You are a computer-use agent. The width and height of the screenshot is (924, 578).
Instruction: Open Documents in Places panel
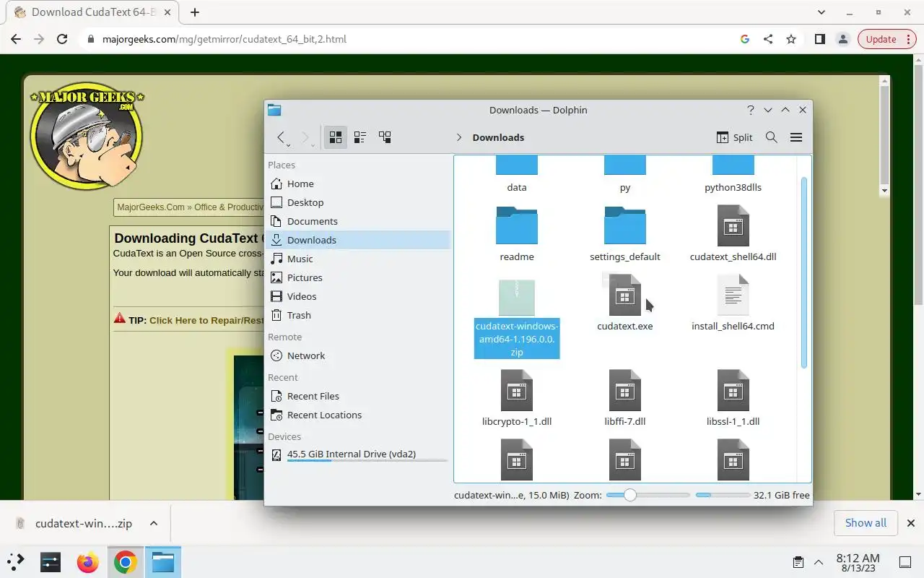pyautogui.click(x=358, y=221)
